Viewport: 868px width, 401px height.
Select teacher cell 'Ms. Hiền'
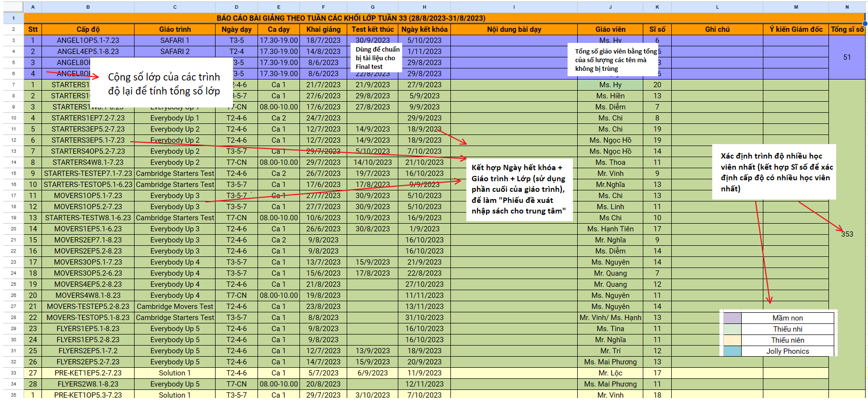pos(610,96)
